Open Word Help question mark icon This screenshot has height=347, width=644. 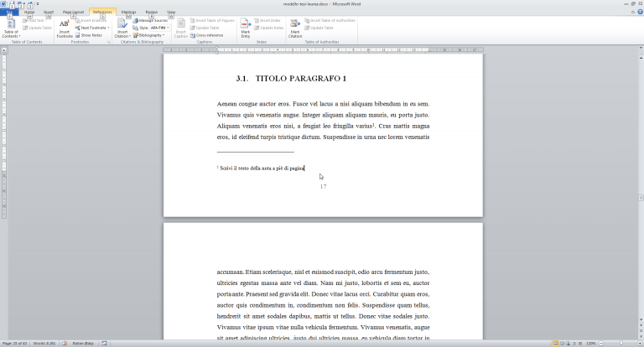click(640, 12)
